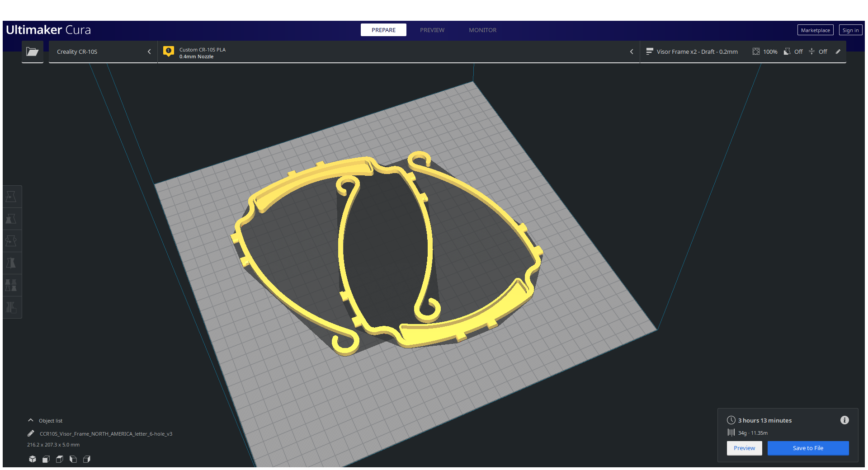This screenshot has height=470, width=868.
Task: Switch to right side view camera icon
Action: coord(87,459)
